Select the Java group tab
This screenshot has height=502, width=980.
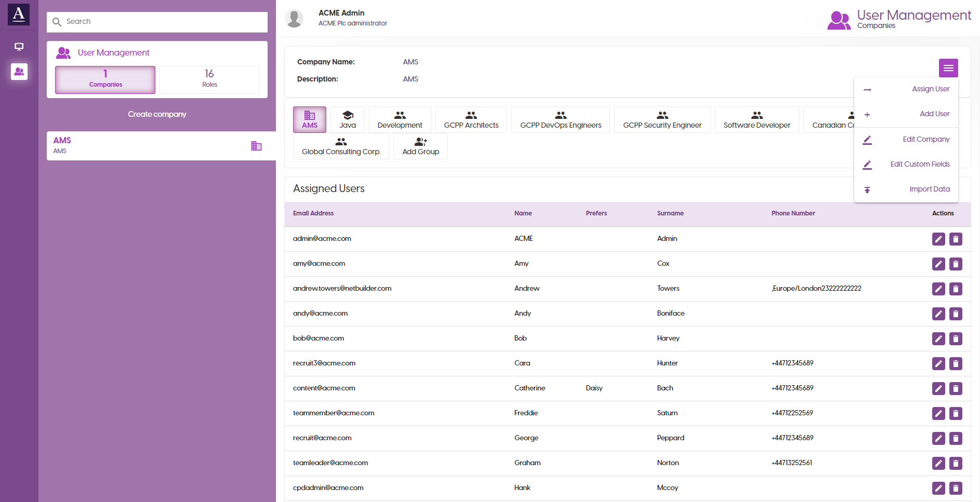point(348,120)
